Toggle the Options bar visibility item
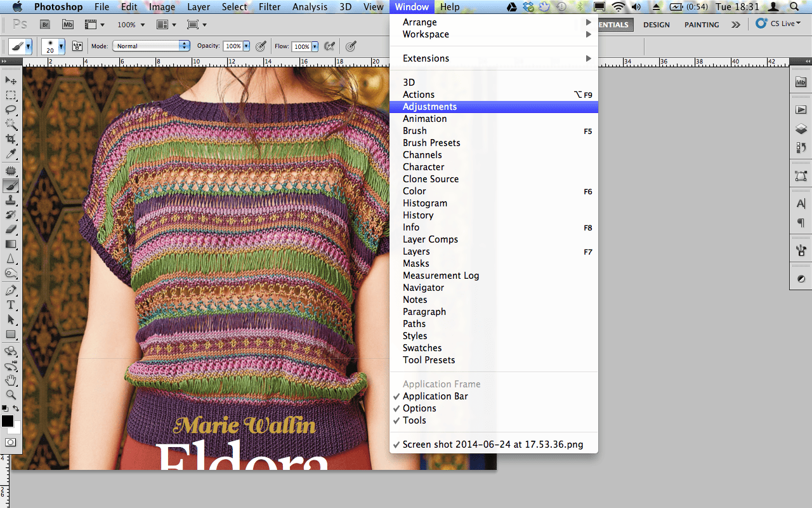812x508 pixels. tap(494, 408)
